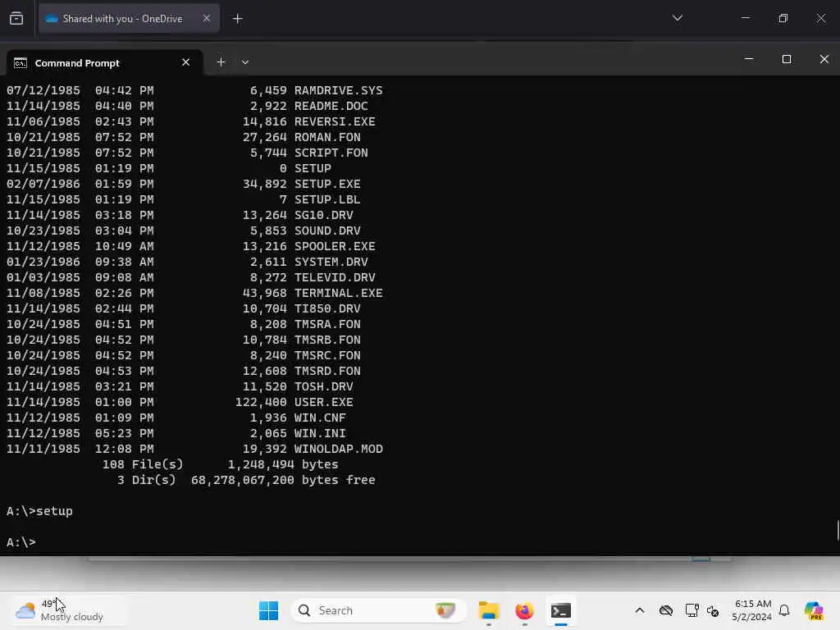The height and width of the screenshot is (630, 840).
Task: Open File Explorer from taskbar
Action: 489,610
